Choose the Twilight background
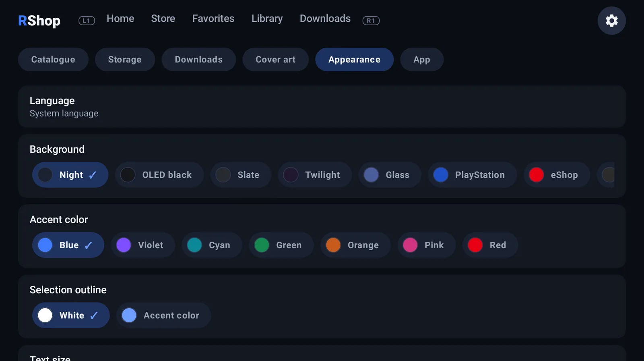 (315, 175)
